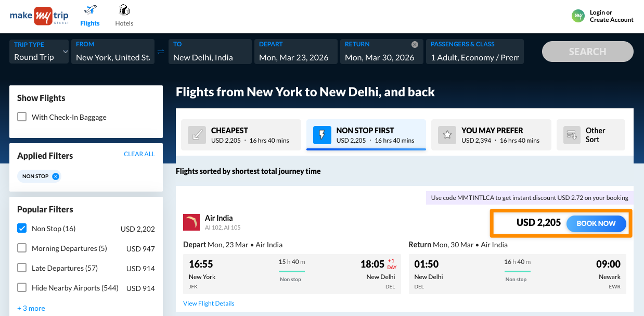The height and width of the screenshot is (316, 644).
Task: Open the View Flight Details link
Action: click(x=209, y=304)
